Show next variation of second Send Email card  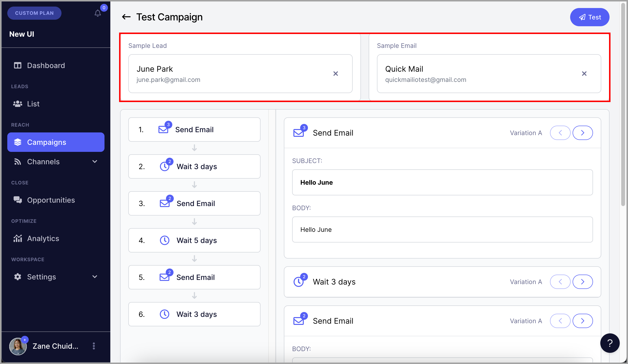tap(583, 321)
